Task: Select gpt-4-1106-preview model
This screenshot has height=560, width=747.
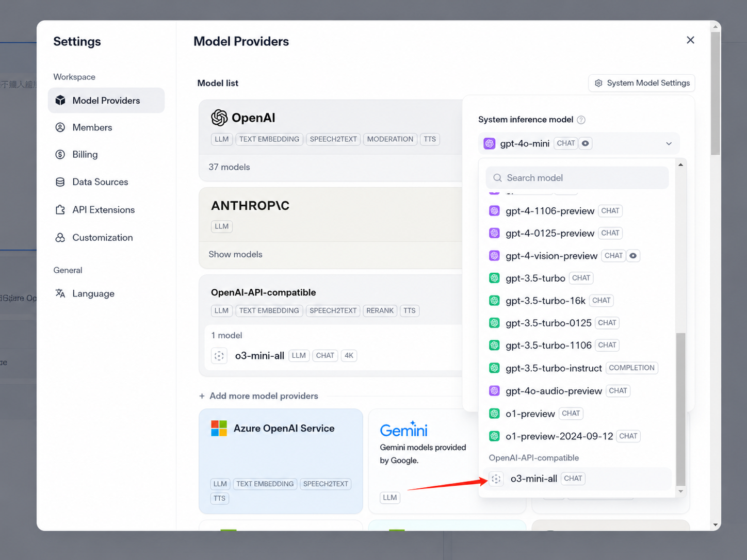Action: (577, 211)
